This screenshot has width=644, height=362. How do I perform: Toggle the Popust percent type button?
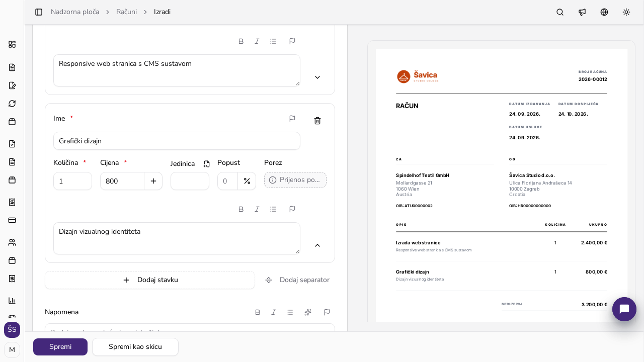click(247, 181)
